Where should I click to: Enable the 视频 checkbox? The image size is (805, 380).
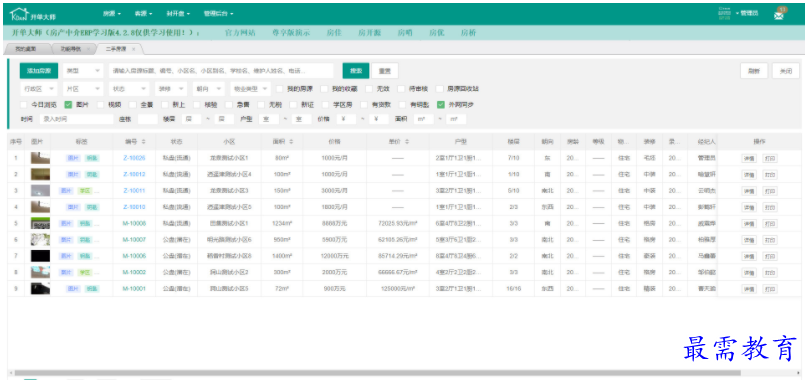(100, 105)
